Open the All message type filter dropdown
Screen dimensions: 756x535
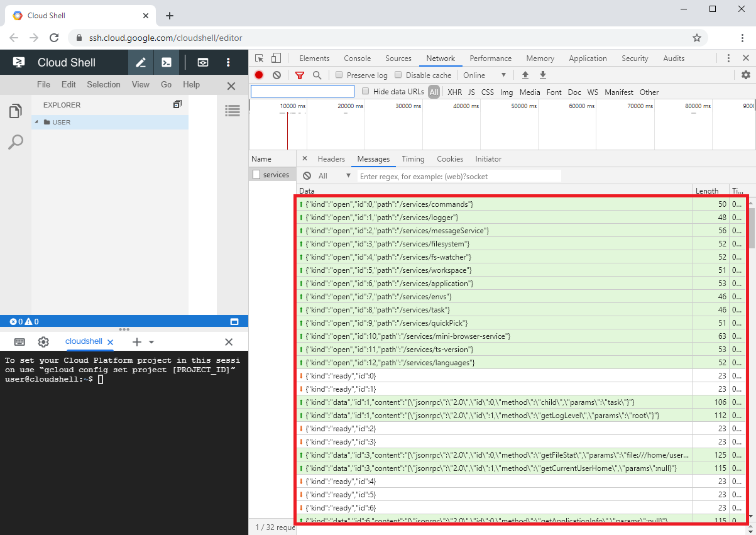(334, 176)
